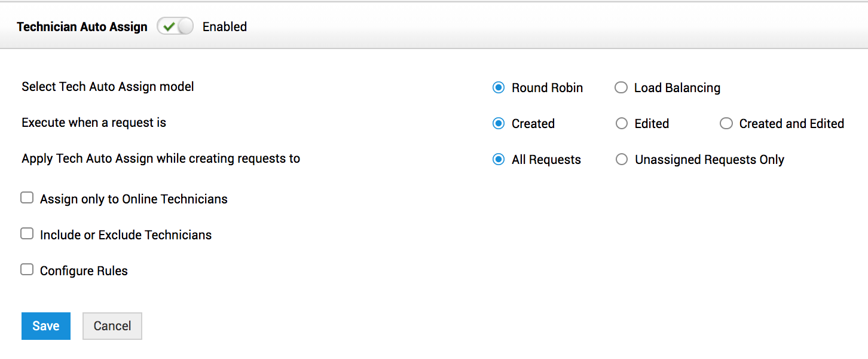Image resolution: width=868 pixels, height=359 pixels.
Task: Click the 'Select Tech Auto Assign model' label
Action: point(108,87)
